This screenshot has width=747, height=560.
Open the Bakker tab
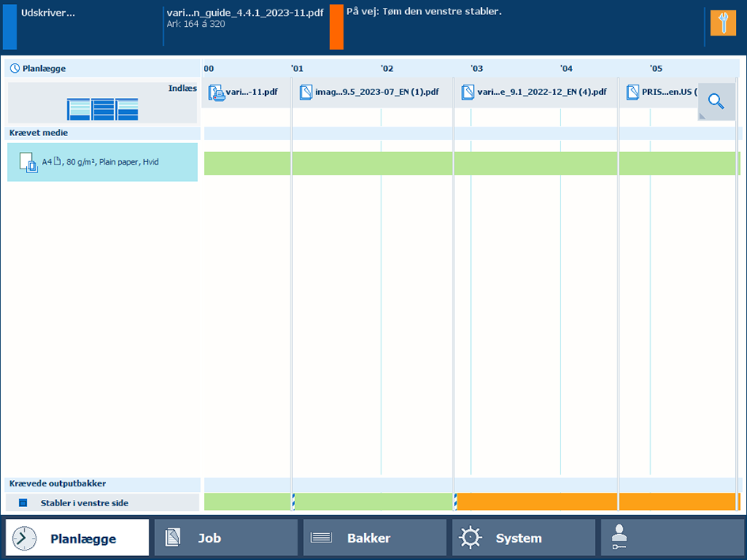click(x=374, y=538)
